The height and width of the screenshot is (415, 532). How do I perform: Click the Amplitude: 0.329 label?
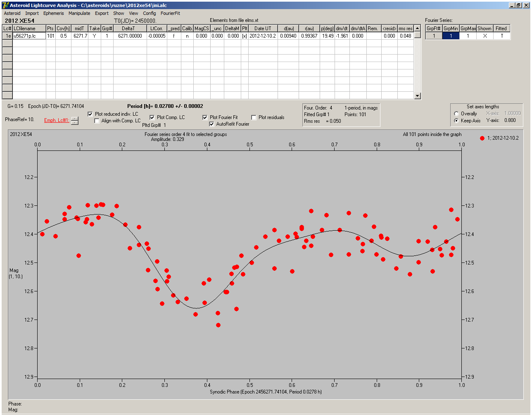pyautogui.click(x=168, y=139)
